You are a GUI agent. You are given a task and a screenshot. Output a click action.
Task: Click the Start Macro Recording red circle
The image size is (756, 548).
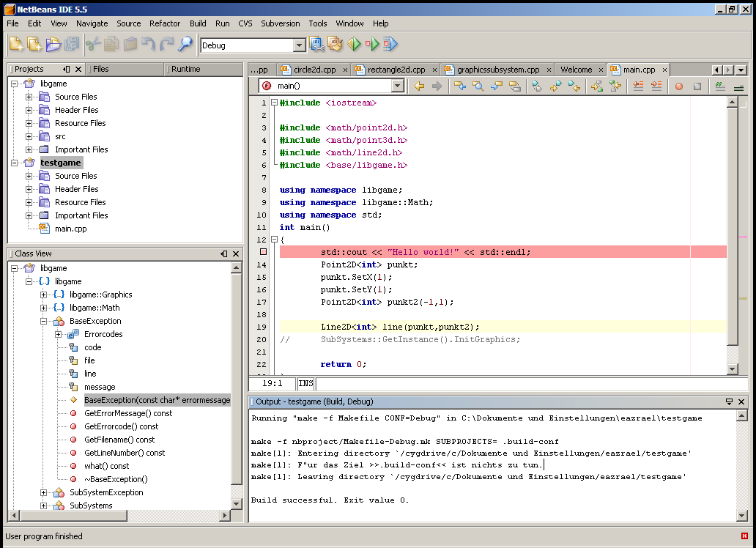click(x=679, y=86)
